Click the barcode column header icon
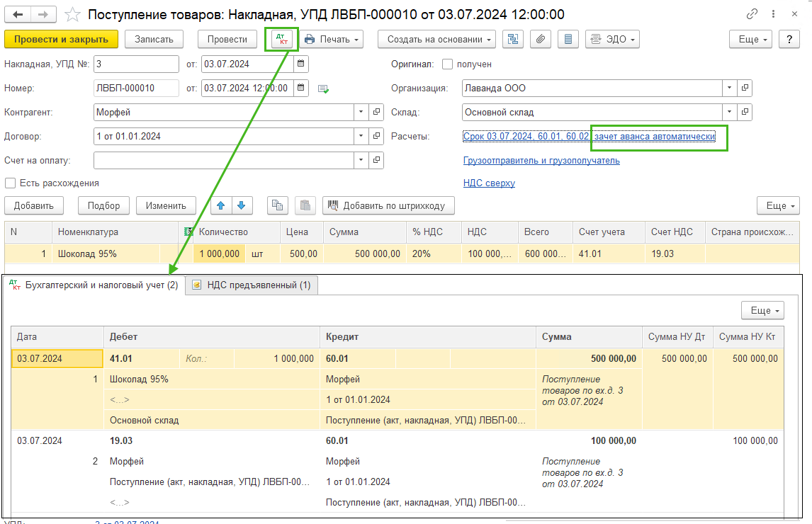Viewport: 812px width, 524px height. [x=188, y=232]
